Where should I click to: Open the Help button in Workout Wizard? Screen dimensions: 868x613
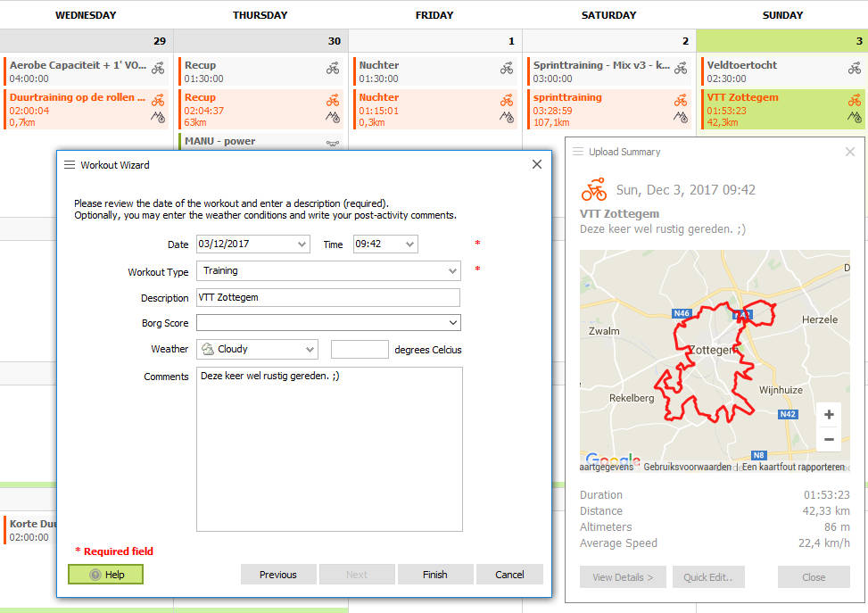(105, 574)
